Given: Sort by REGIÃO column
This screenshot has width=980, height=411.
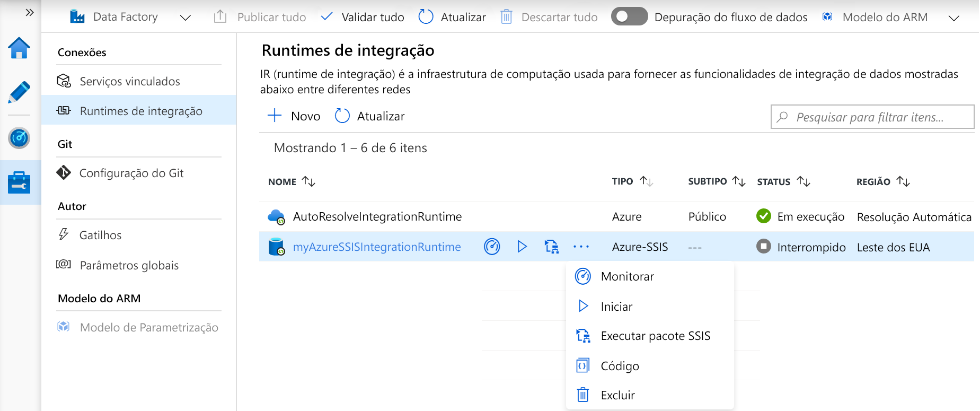Looking at the screenshot, I should (x=883, y=182).
